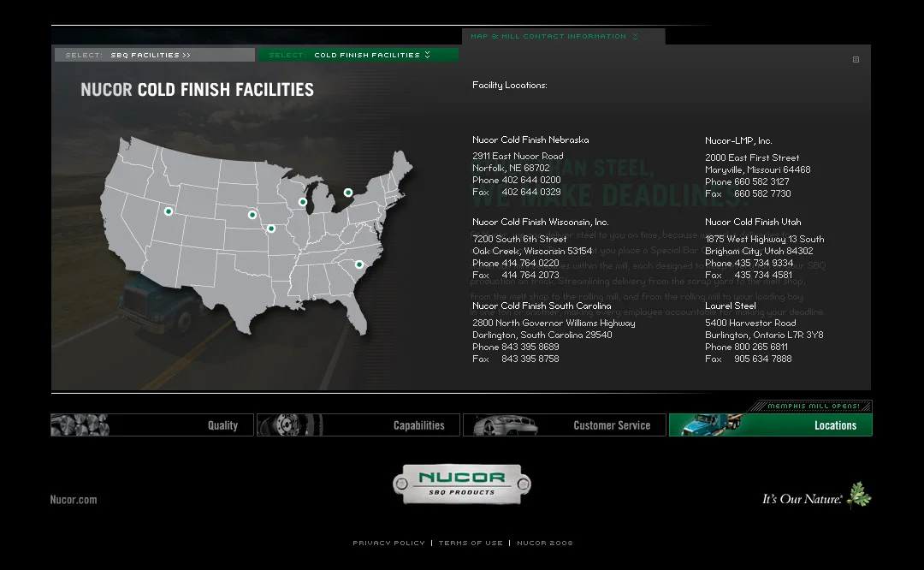Viewport: 924px width, 570px height.
Task: Click the South Carolina facility map marker
Action: [358, 264]
